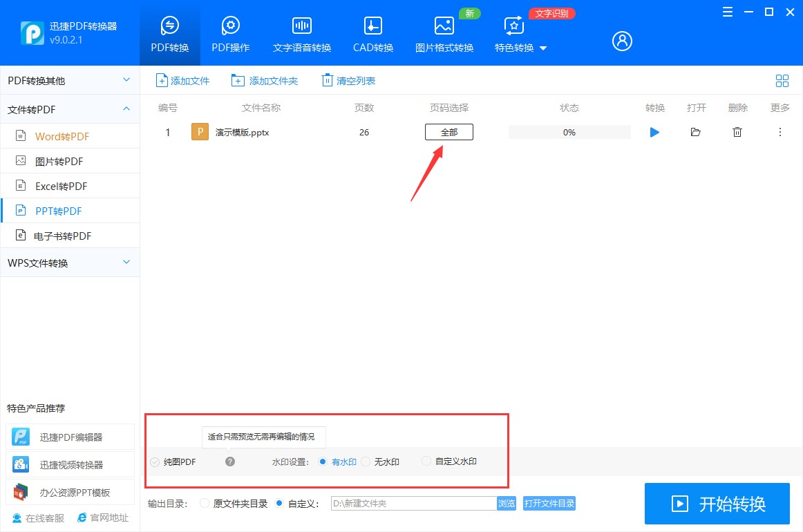The width and height of the screenshot is (803, 532).
Task: Select 自定义 output directory option
Action: 279,503
